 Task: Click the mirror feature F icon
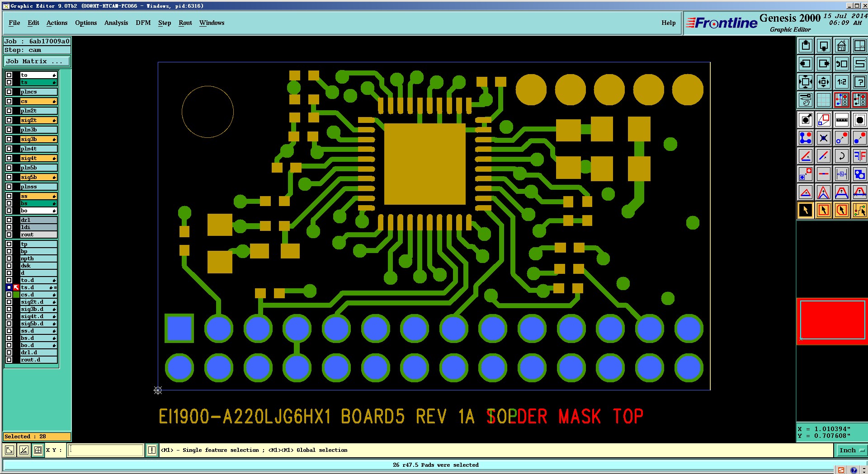pyautogui.click(x=859, y=156)
